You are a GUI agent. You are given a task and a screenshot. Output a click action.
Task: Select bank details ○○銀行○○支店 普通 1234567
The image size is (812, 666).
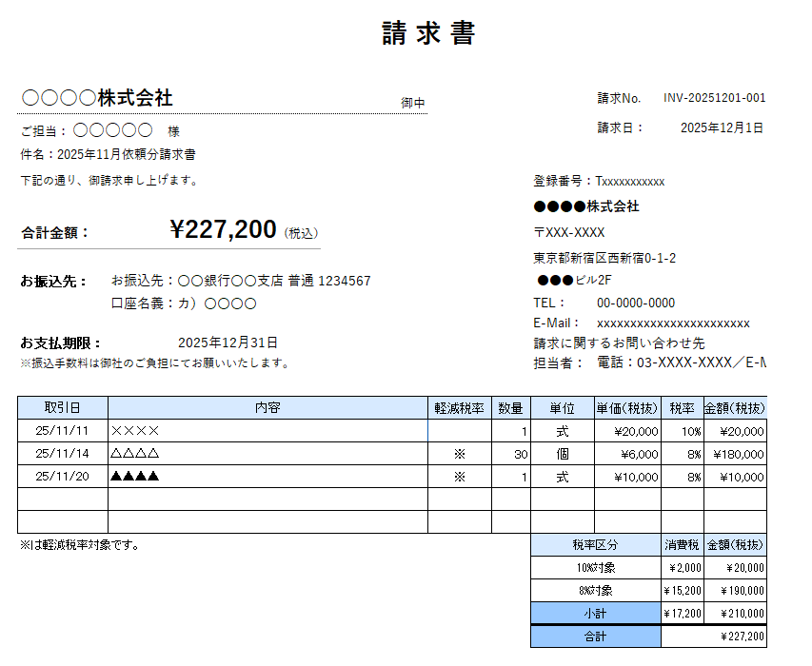click(x=274, y=281)
